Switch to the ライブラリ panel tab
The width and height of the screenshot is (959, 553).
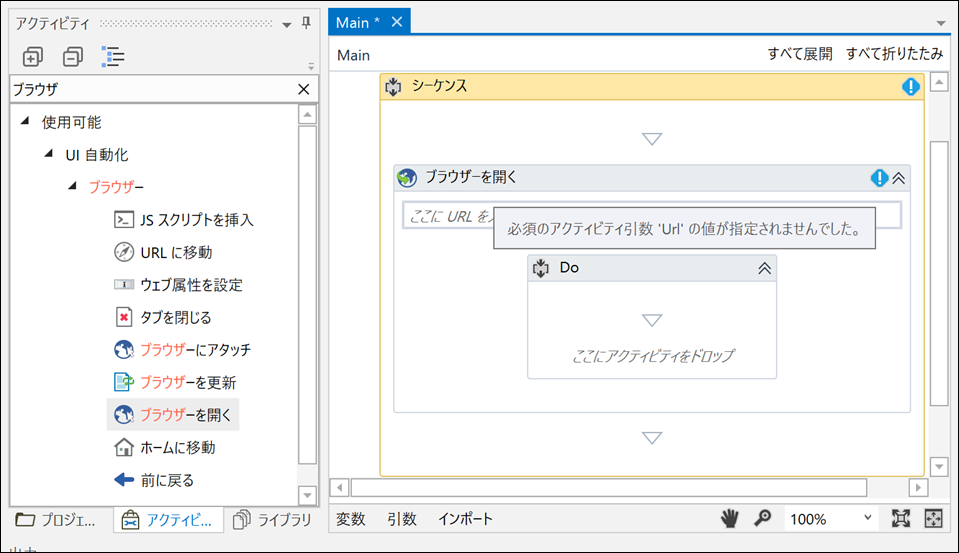tap(273, 520)
